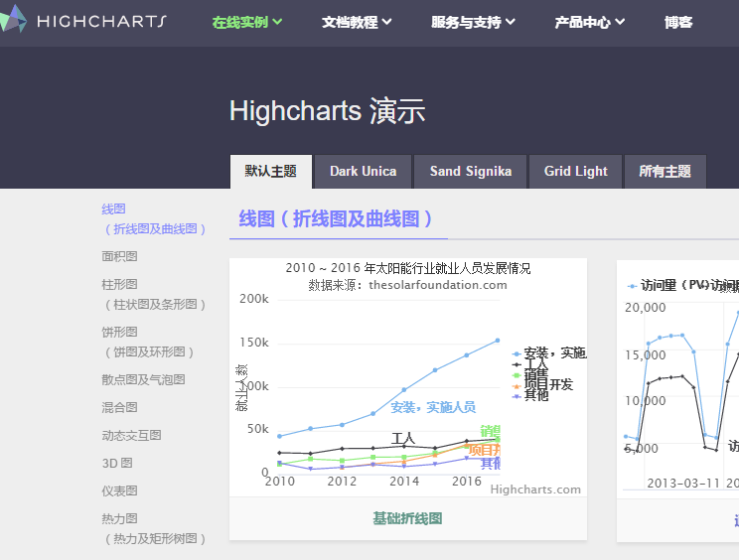The image size is (739, 560).
Task: Click the 安装，实施人员 series label
Action: point(433,407)
